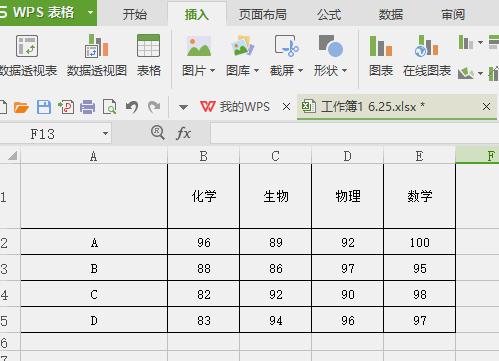Open print preview icon

coord(110,107)
